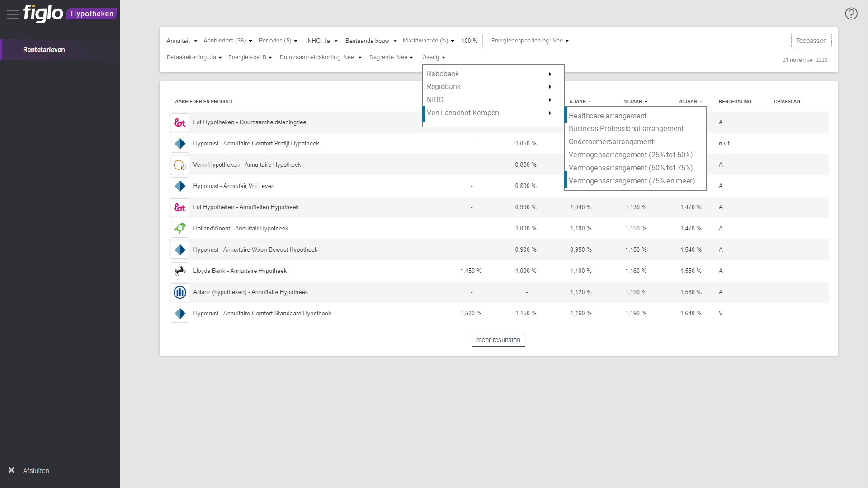This screenshot has height=488, width=868.
Task: Click the Toepassen button
Action: point(811,41)
